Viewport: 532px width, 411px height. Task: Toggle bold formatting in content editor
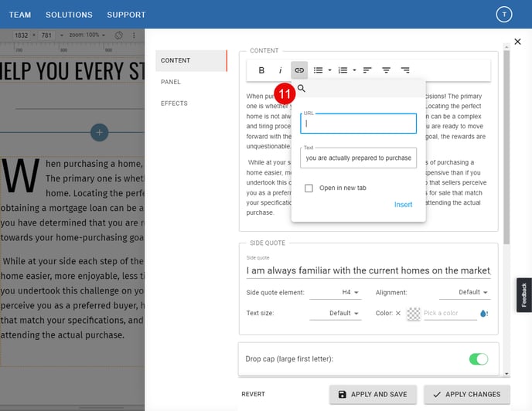261,70
